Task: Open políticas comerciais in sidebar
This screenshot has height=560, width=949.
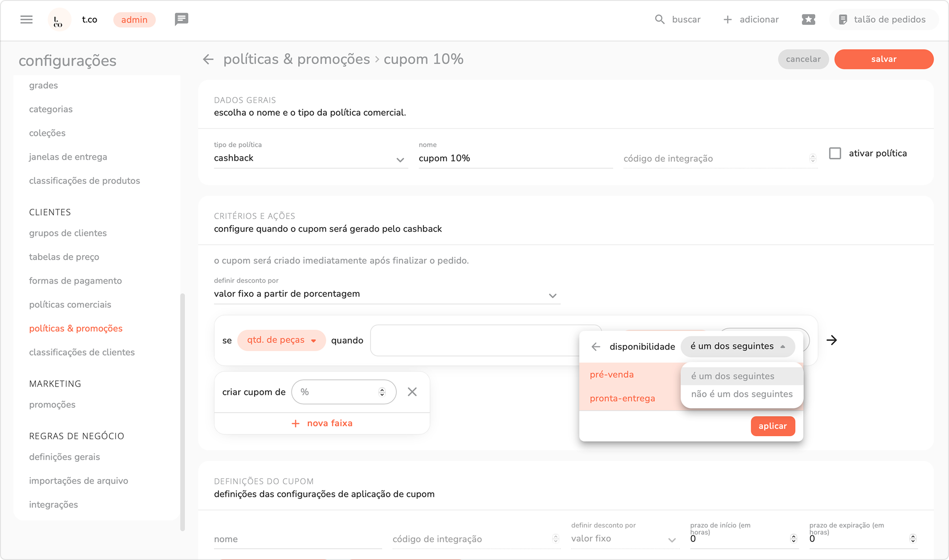Action: (x=70, y=304)
